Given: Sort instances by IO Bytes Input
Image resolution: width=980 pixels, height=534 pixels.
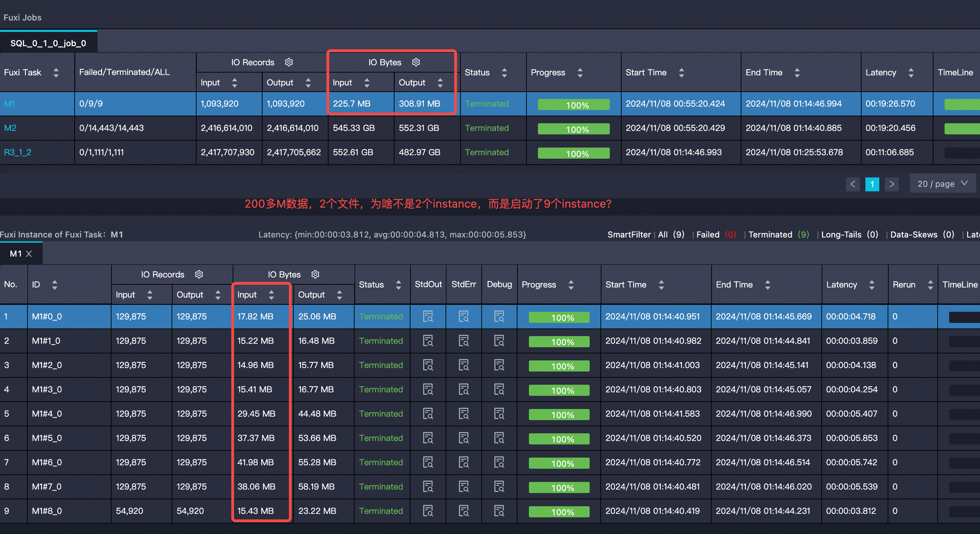Looking at the screenshot, I should (x=271, y=295).
